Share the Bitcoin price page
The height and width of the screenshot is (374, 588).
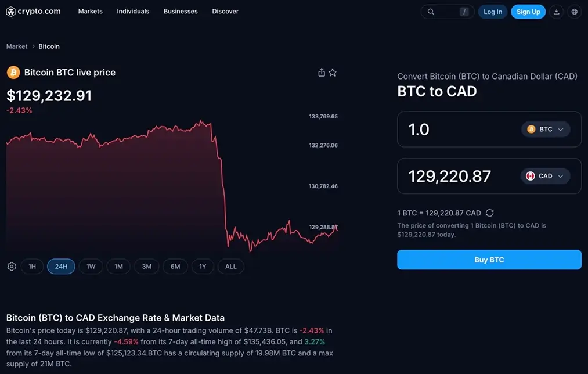pos(321,72)
